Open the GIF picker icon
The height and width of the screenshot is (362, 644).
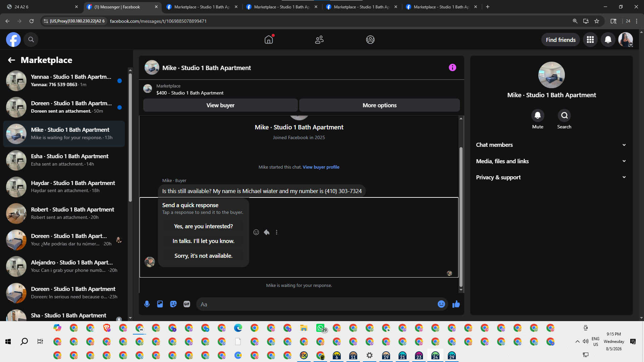187,304
